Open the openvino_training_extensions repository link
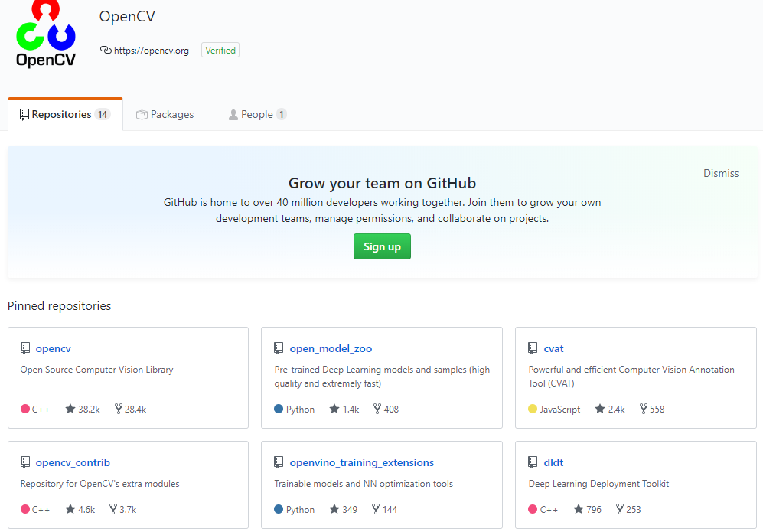 pyautogui.click(x=361, y=462)
